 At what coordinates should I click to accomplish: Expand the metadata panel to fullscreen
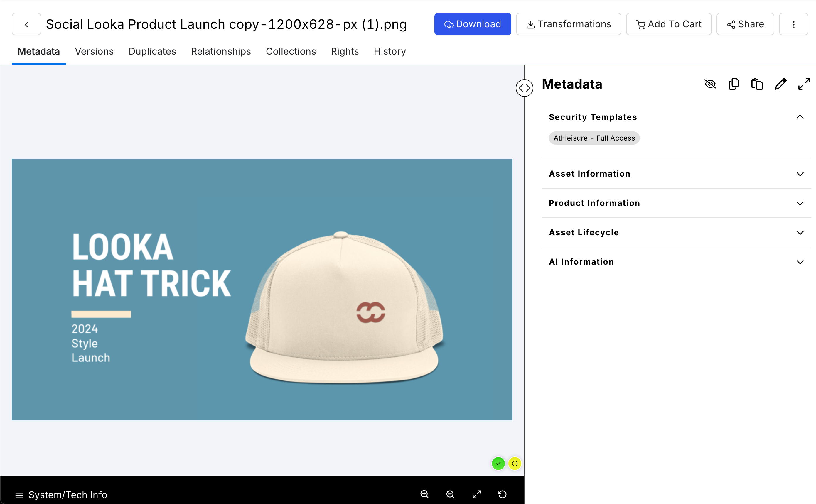point(804,84)
